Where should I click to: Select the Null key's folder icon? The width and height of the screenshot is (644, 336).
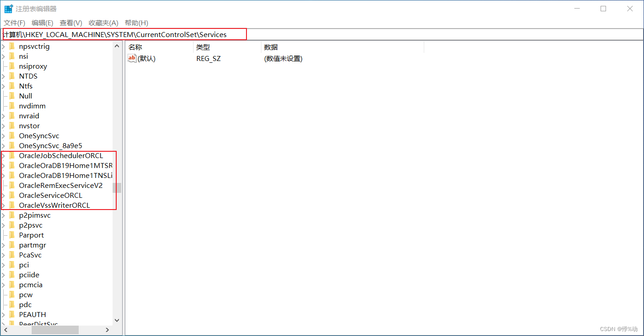pyautogui.click(x=12, y=96)
